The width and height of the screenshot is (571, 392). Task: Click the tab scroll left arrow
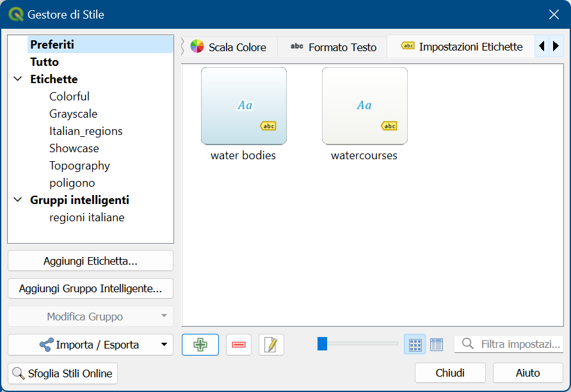pyautogui.click(x=542, y=46)
